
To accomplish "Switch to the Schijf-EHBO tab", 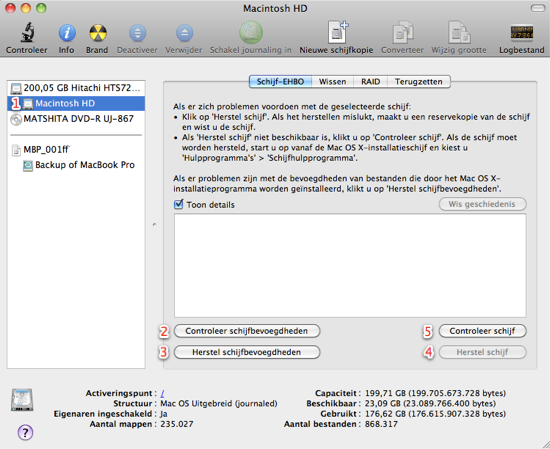I will pos(280,82).
